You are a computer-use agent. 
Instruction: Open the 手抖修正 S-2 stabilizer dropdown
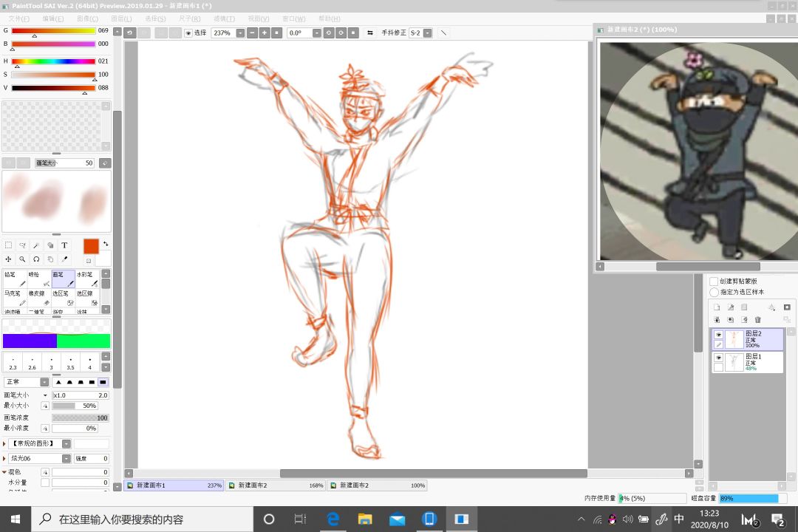[x=426, y=33]
